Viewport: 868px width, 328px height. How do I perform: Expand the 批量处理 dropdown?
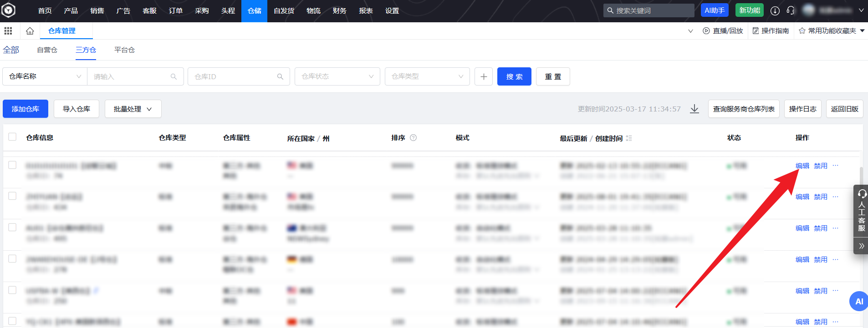[x=133, y=109]
